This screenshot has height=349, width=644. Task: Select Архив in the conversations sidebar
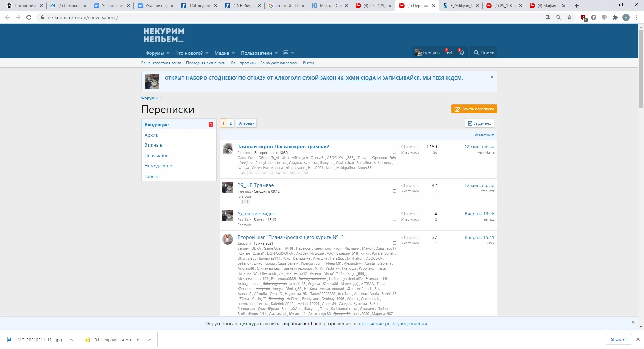coord(151,135)
